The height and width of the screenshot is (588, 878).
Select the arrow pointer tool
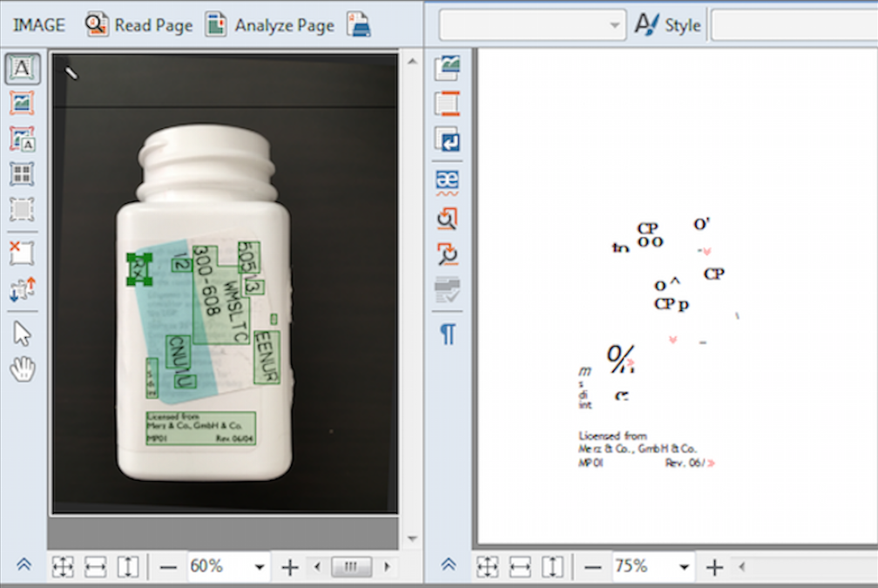tap(23, 333)
